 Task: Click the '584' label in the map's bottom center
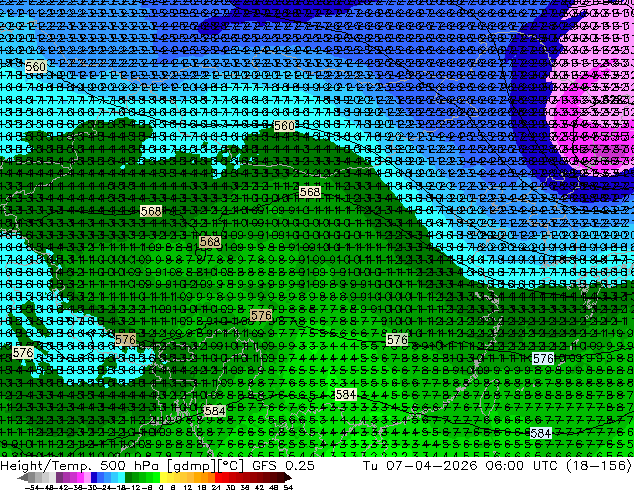pos(346,394)
